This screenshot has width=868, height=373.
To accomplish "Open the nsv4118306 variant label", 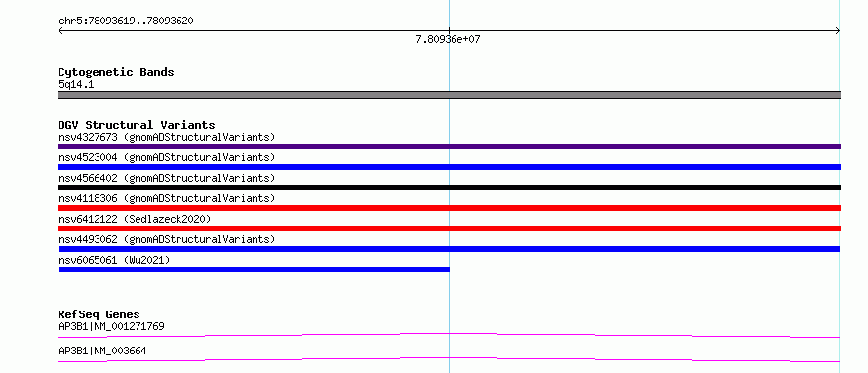I will (167, 198).
